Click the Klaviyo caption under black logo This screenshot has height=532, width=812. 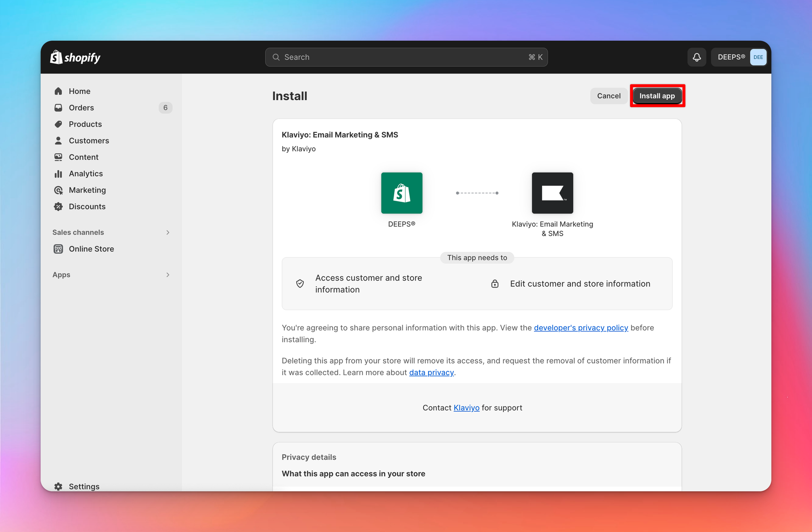tap(552, 229)
